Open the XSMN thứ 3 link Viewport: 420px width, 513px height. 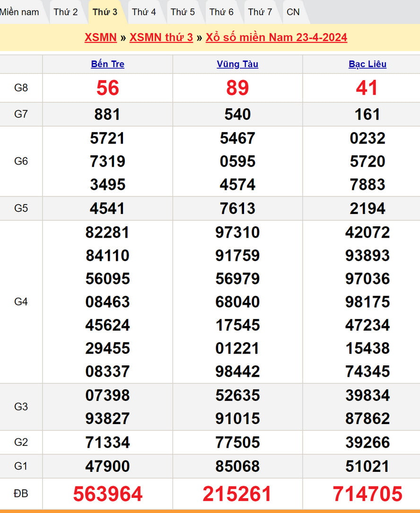(161, 37)
